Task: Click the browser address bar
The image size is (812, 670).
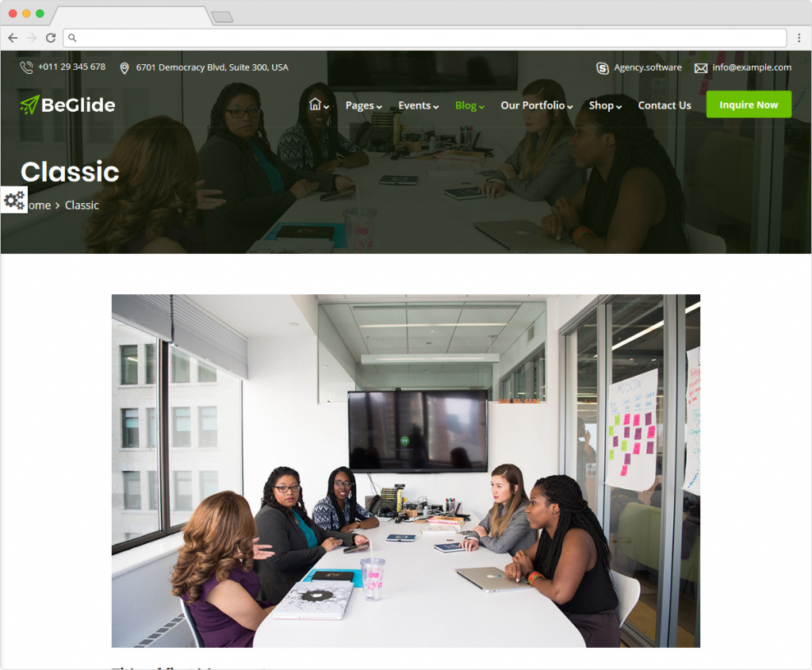Action: 425,38
